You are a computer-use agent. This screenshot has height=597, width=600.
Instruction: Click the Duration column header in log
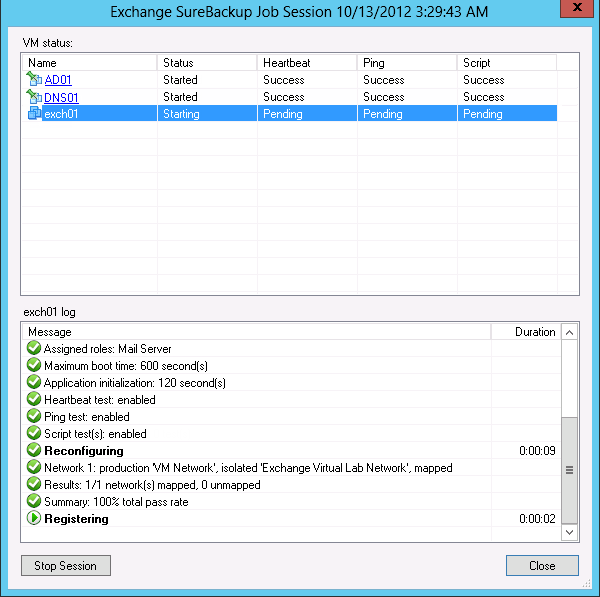(526, 332)
